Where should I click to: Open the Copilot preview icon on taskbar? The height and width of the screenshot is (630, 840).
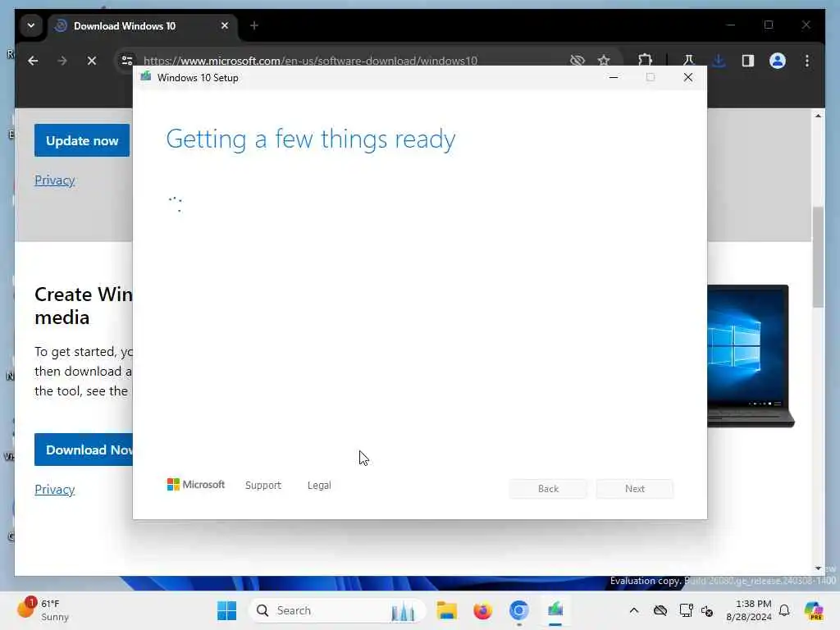point(813,610)
